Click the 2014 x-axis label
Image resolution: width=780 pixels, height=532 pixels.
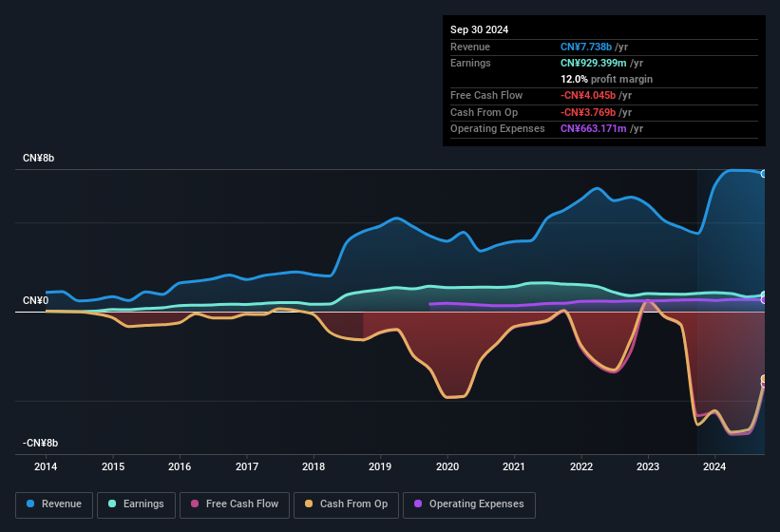pyautogui.click(x=46, y=466)
